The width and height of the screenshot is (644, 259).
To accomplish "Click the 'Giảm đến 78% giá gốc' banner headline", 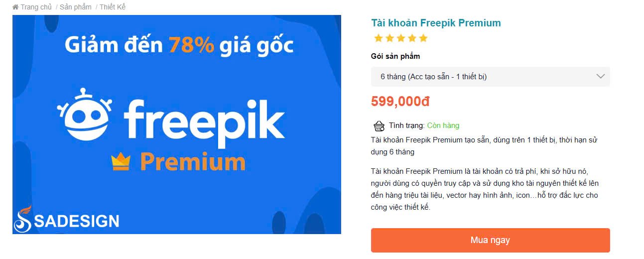I will pyautogui.click(x=179, y=45).
